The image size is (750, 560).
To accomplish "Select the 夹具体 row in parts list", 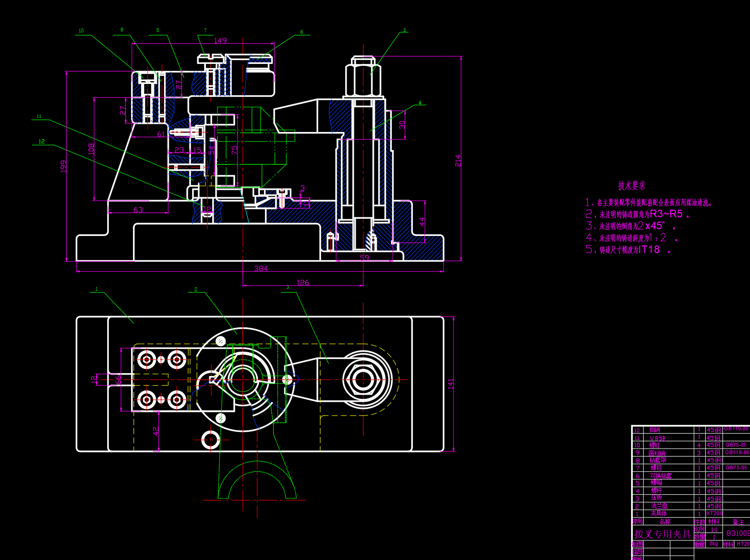I will [x=659, y=514].
